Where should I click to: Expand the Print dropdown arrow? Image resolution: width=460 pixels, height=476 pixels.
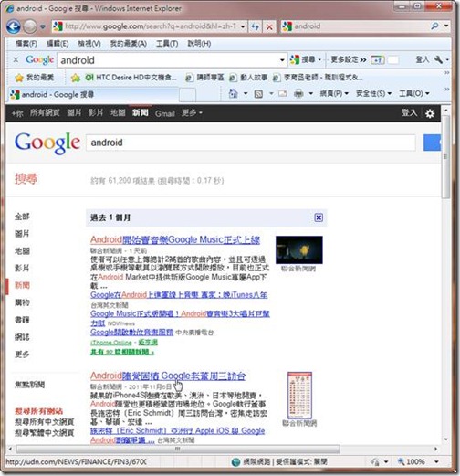311,93
